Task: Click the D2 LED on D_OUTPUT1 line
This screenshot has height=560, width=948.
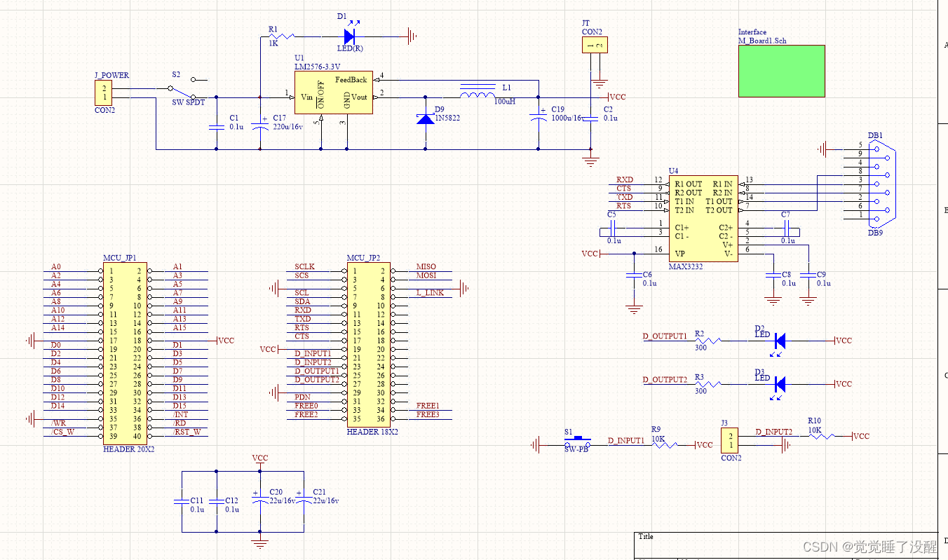Action: coord(778,341)
